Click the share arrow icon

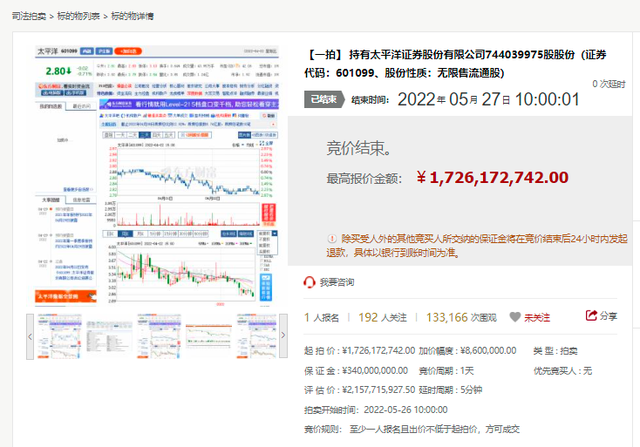pyautogui.click(x=591, y=316)
